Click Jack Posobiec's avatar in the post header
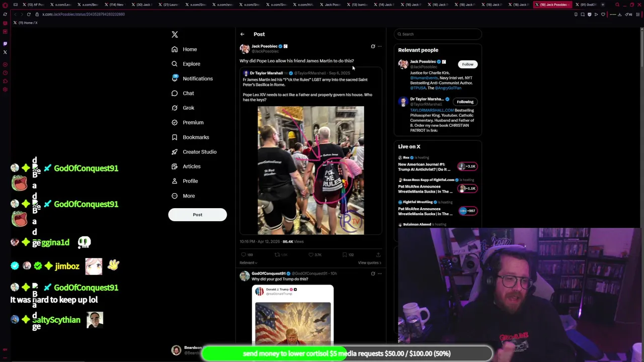The width and height of the screenshot is (644, 362). pos(245,48)
